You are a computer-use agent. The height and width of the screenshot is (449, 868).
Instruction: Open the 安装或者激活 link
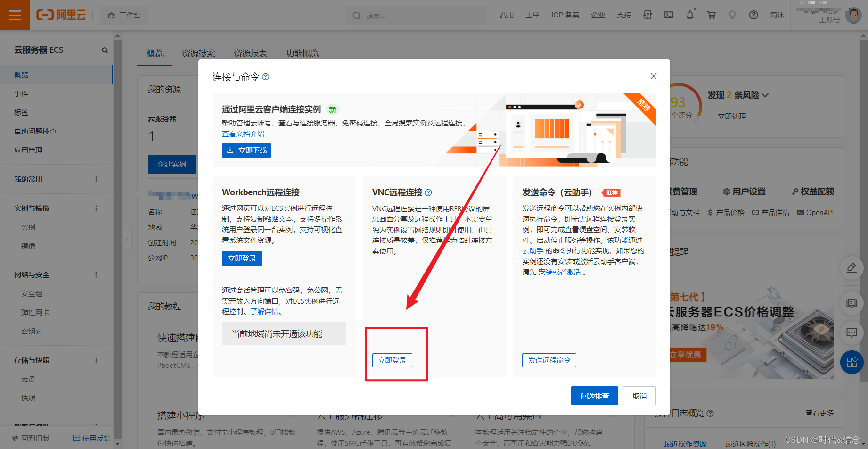559,272
